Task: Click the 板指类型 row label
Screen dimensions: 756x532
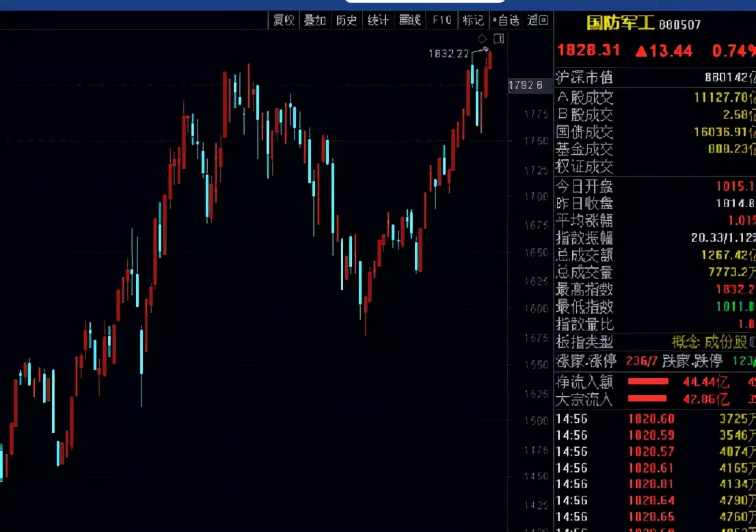Action: click(584, 343)
